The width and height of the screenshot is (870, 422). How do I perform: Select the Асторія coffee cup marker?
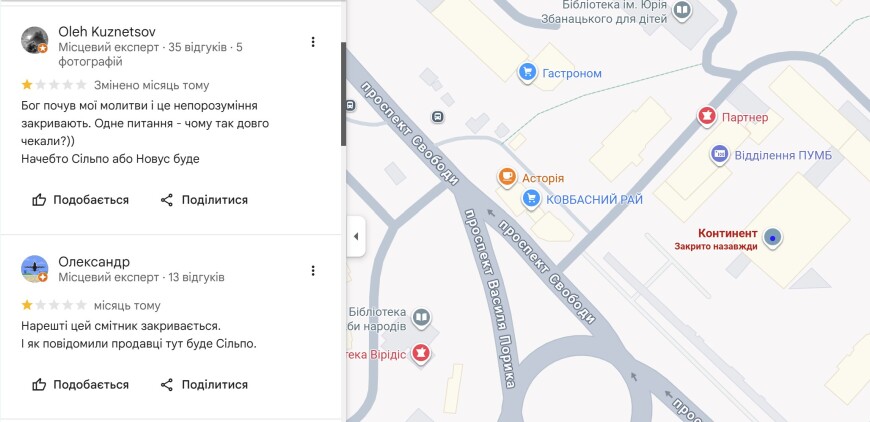[507, 178]
